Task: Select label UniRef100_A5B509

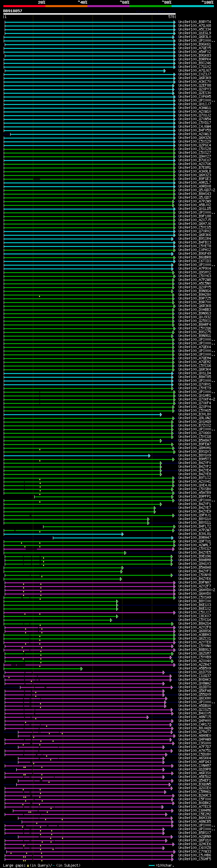Action: coord(195,669)
